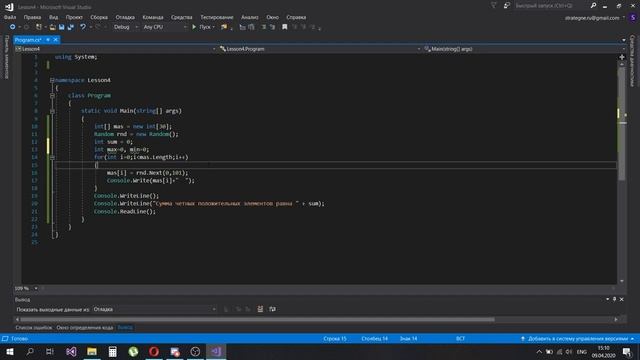Open the Справка menu
Viewport: 640px width, 360px height.
click(296, 17)
